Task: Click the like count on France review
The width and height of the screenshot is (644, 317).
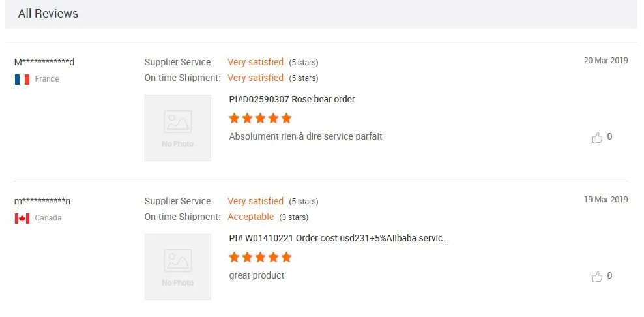Action: [x=609, y=137]
